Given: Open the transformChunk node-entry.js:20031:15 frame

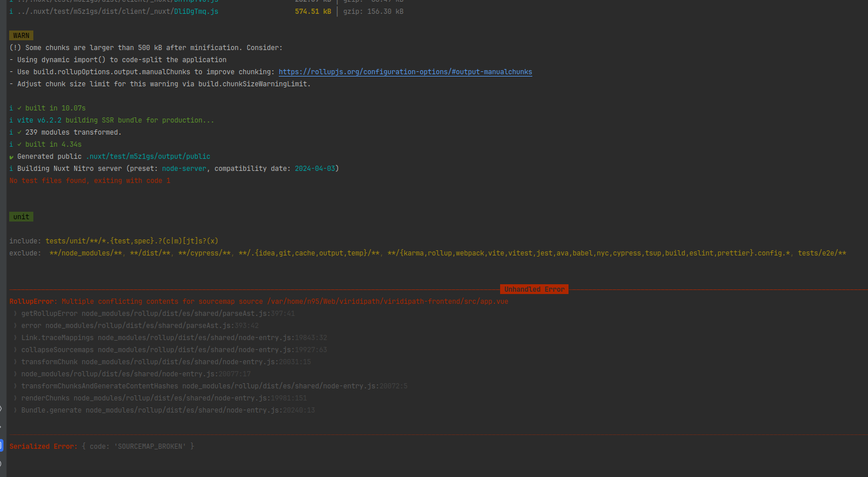Looking at the screenshot, I should click(166, 362).
